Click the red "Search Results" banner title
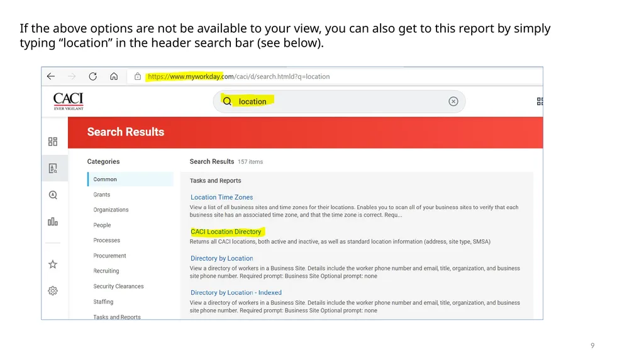The height and width of the screenshot is (362, 644). [126, 132]
